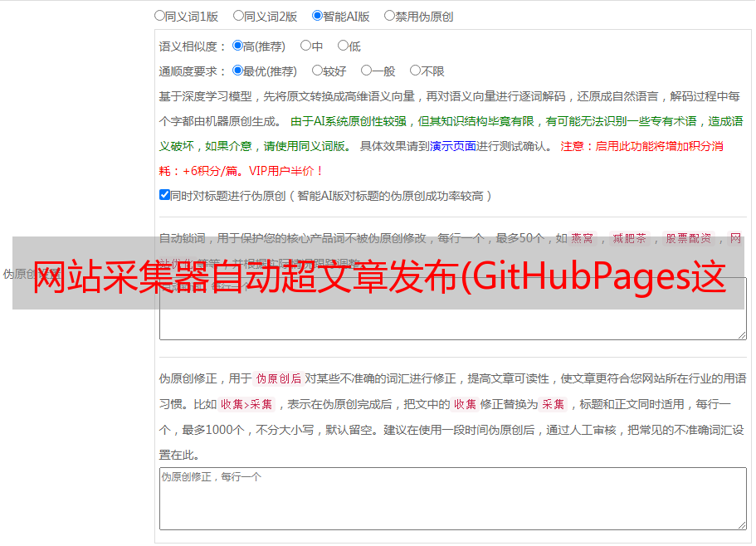The width and height of the screenshot is (756, 546).
Task: Set 语义相似度 to 中
Action: [x=305, y=46]
